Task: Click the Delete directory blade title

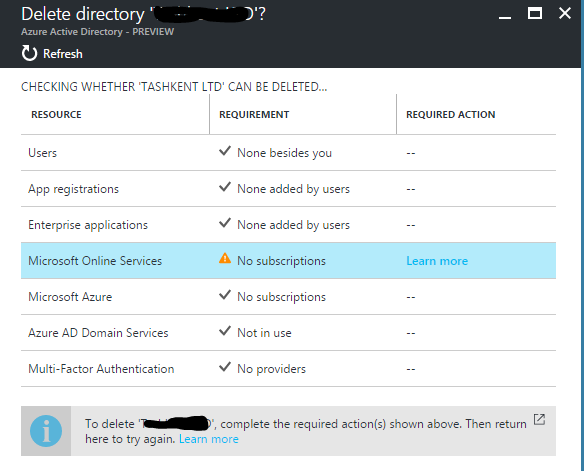Action: 143,15
